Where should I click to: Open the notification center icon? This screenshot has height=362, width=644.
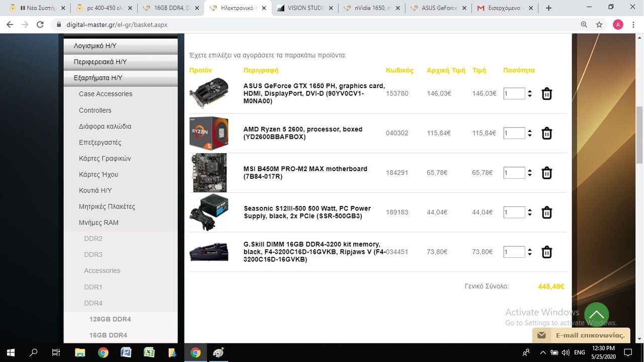pyautogui.click(x=628, y=352)
